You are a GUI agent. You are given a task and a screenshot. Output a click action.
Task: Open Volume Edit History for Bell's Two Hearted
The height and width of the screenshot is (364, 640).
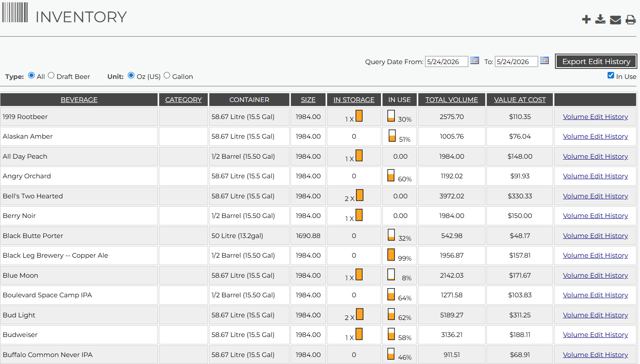pos(595,196)
